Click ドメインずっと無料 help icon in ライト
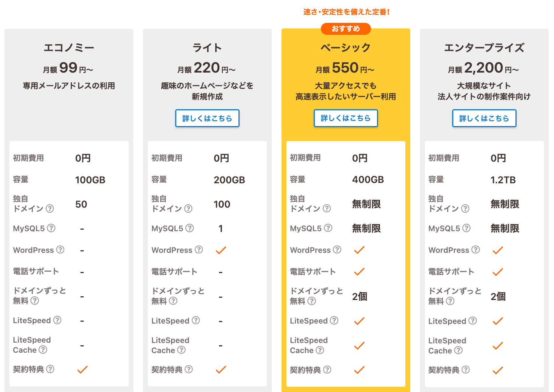Screen dimensions: 554x392 [173, 301]
